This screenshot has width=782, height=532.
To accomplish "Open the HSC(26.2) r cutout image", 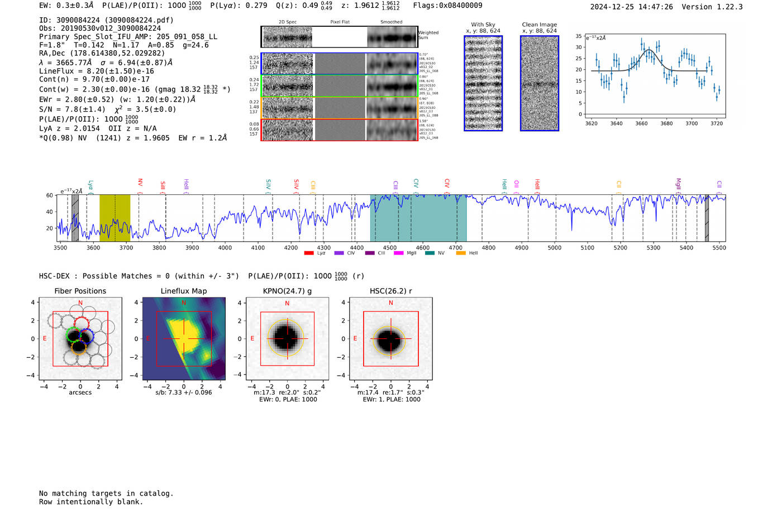I will pos(390,339).
